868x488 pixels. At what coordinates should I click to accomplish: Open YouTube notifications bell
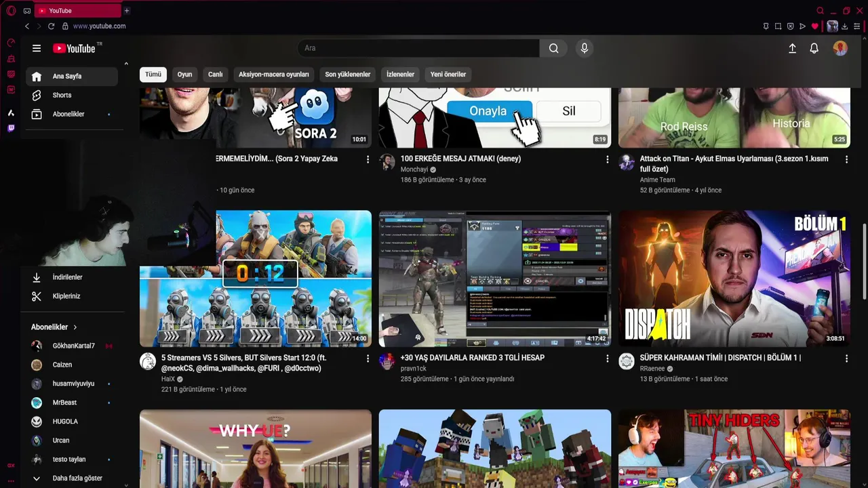pos(814,48)
